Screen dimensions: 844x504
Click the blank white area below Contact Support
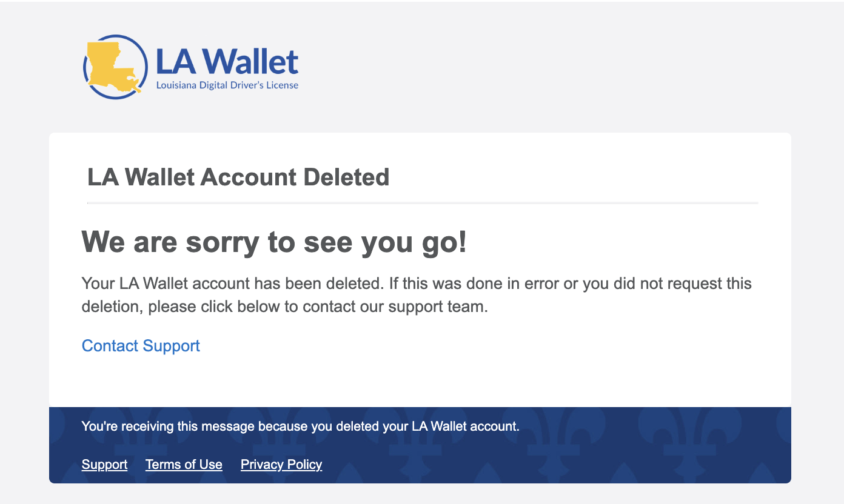[x=418, y=382]
